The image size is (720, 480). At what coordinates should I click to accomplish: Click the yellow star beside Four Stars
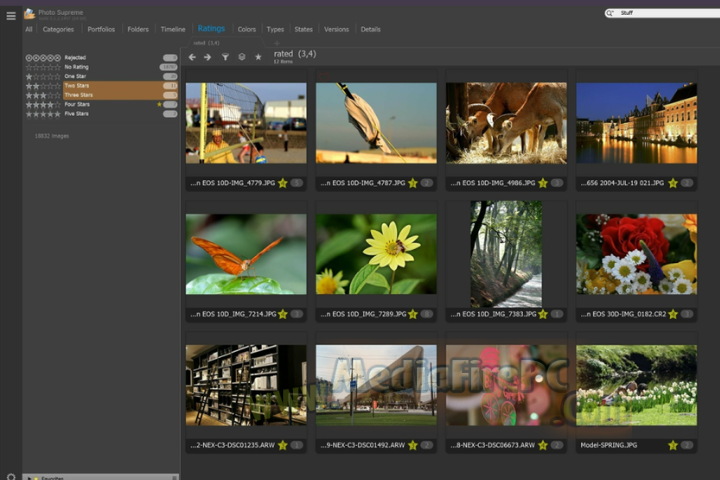(159, 104)
